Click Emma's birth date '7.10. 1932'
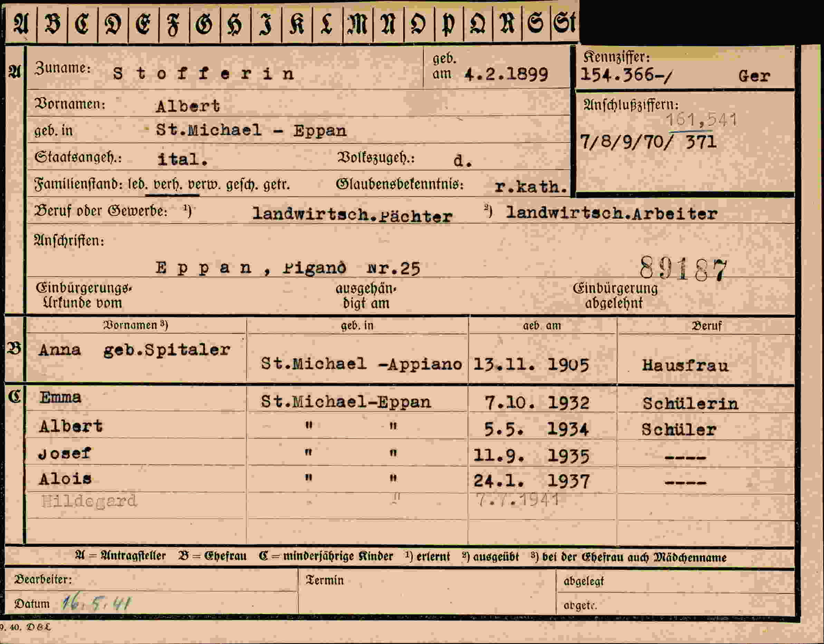Viewport: 824px width, 644px height. point(537,403)
